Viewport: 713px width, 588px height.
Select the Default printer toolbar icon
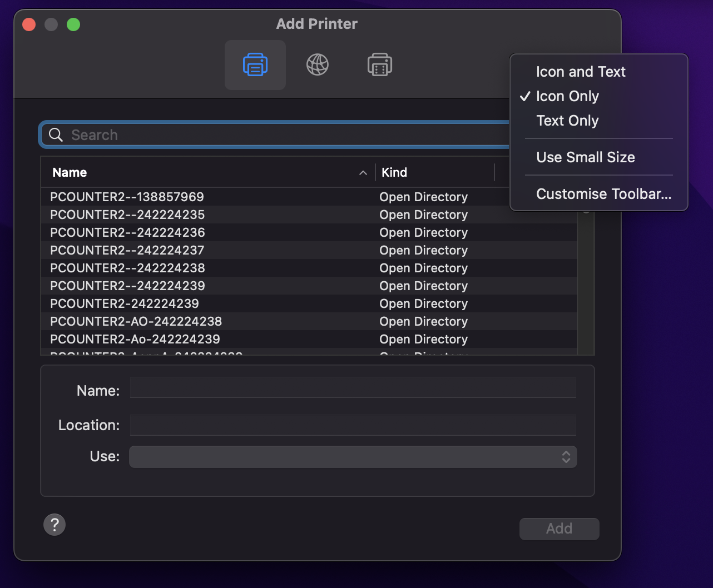(255, 64)
